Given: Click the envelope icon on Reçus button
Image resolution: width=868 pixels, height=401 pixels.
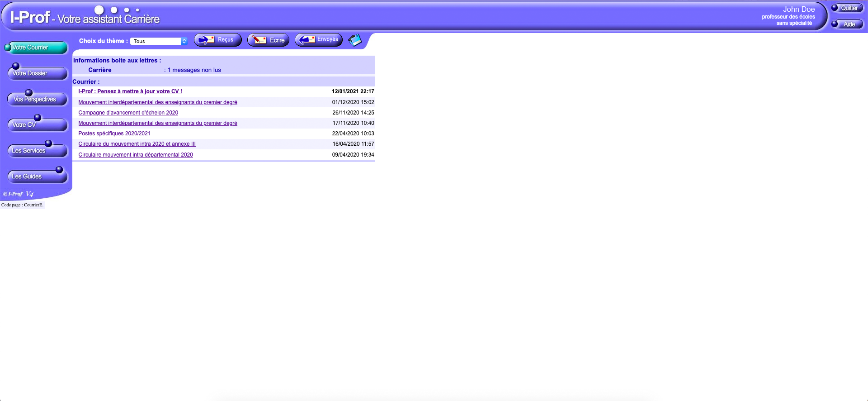Looking at the screenshot, I should [x=207, y=40].
